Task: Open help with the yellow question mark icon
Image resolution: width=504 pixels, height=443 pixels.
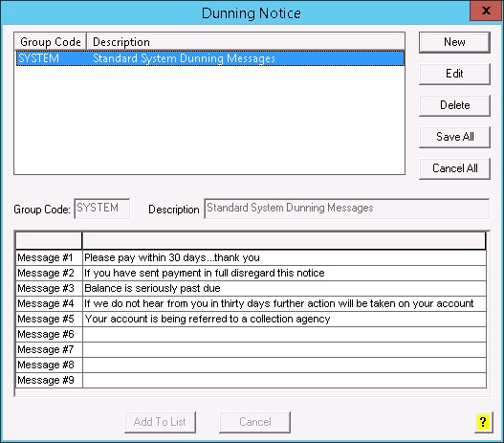Action: click(x=483, y=422)
